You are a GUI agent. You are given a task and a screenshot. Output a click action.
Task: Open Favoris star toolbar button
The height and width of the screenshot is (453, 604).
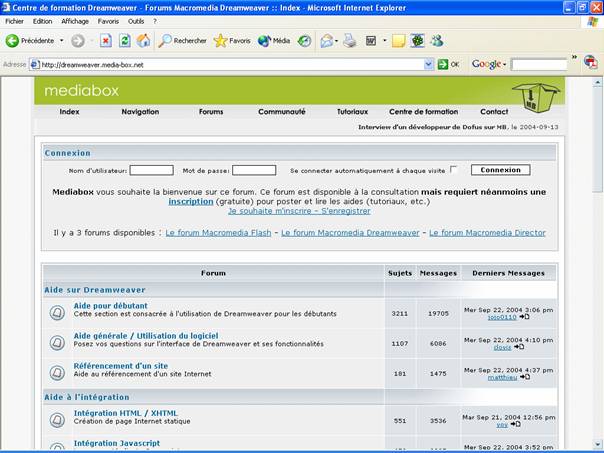[232, 40]
